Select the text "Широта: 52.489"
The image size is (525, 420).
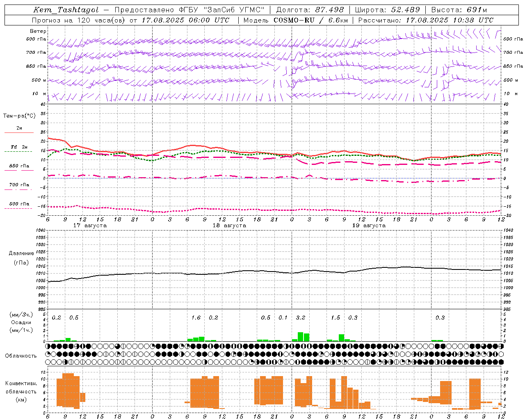click(x=387, y=10)
